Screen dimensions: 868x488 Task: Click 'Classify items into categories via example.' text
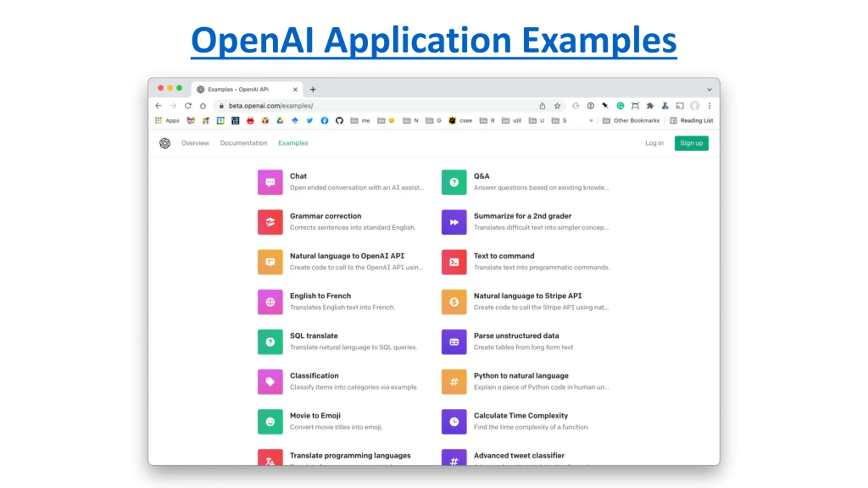point(354,387)
